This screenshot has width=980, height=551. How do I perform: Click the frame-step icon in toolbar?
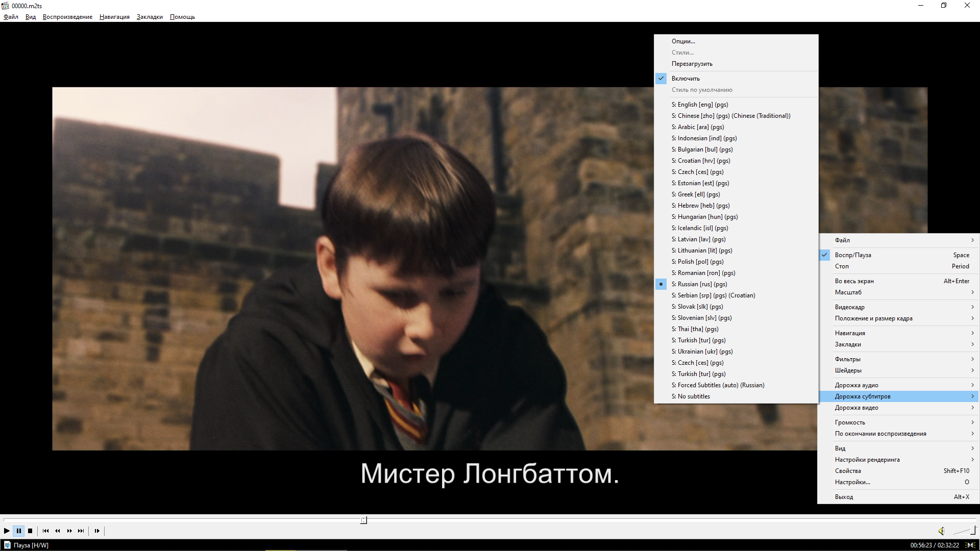(97, 531)
